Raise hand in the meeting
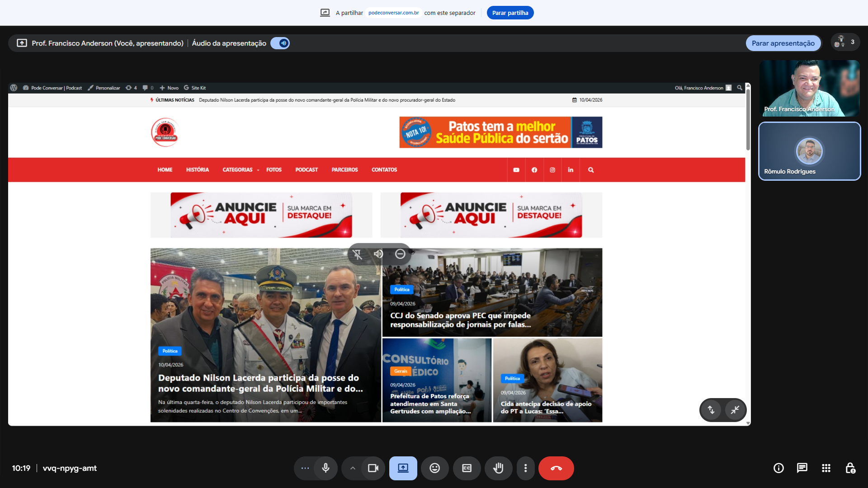This screenshot has height=488, width=868. pos(498,468)
